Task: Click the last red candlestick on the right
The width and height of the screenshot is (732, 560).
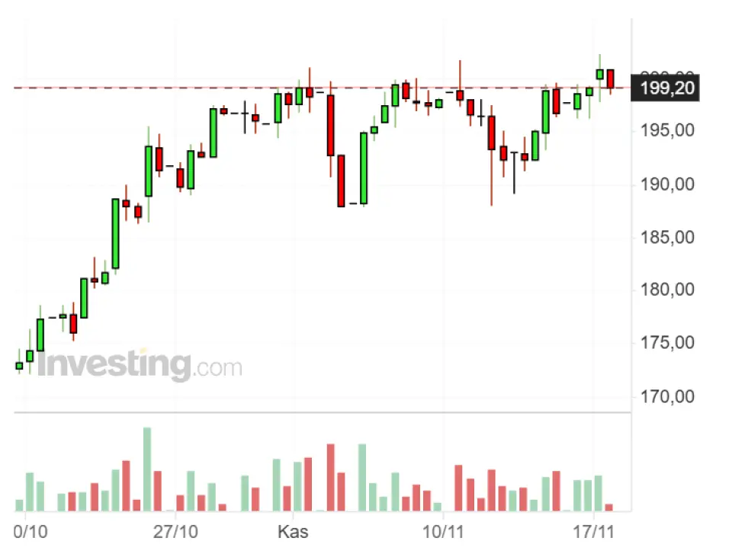Action: tap(610, 78)
